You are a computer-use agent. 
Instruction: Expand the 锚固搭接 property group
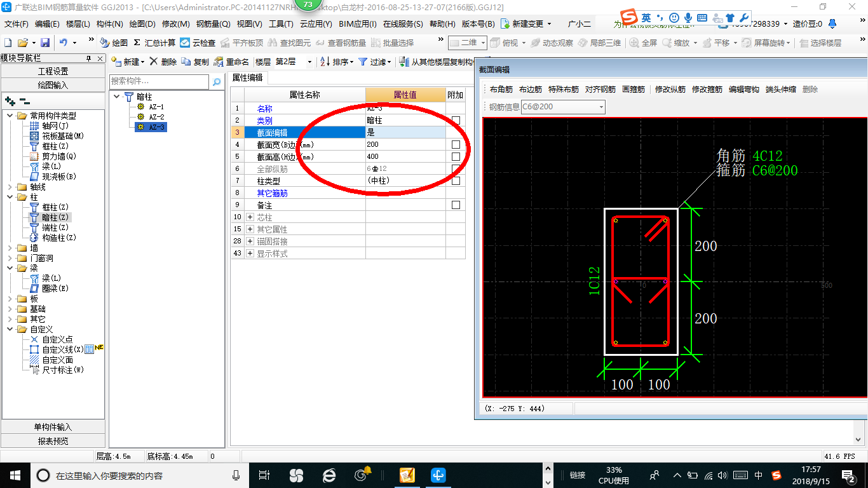coord(250,241)
